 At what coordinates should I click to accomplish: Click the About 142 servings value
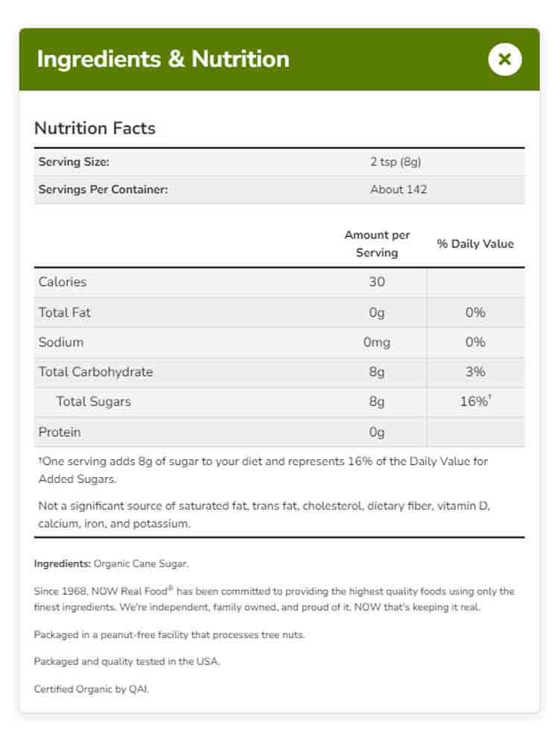tap(398, 189)
